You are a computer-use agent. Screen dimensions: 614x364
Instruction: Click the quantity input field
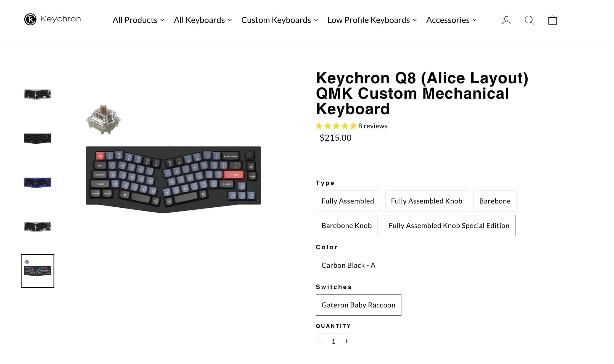point(334,341)
